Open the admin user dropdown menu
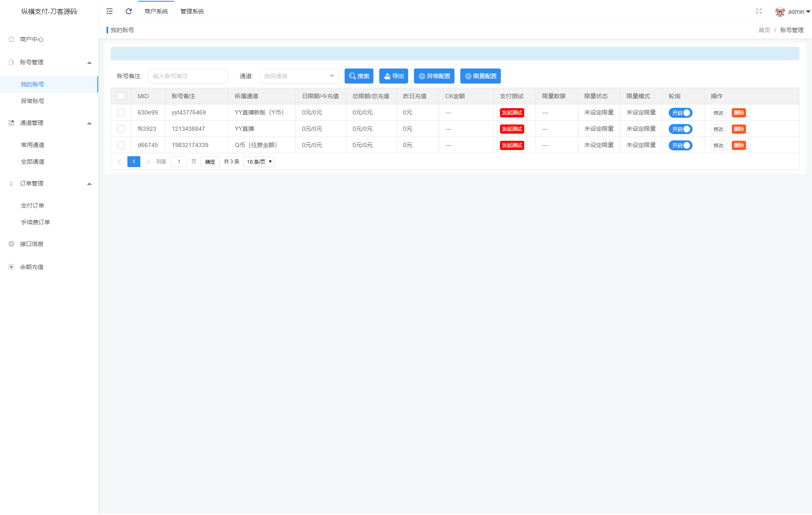 click(x=799, y=12)
